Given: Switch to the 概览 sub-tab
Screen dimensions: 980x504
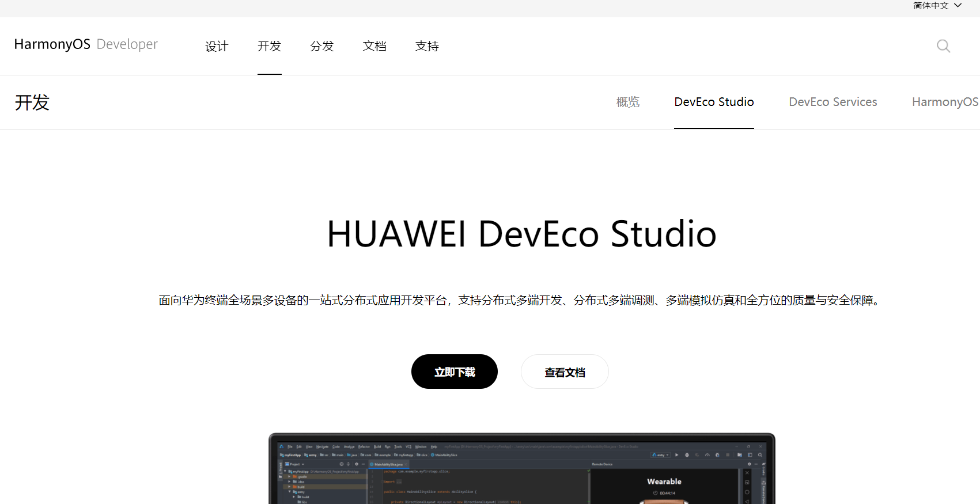Looking at the screenshot, I should point(628,102).
